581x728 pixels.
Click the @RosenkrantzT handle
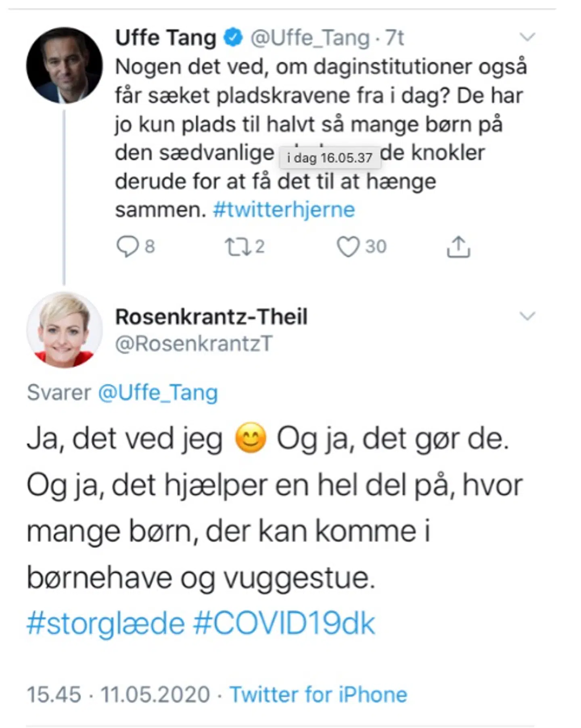point(194,344)
